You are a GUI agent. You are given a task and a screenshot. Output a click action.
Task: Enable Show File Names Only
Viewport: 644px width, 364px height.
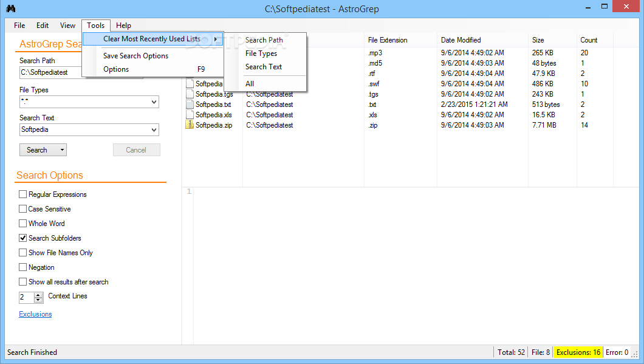[22, 253]
